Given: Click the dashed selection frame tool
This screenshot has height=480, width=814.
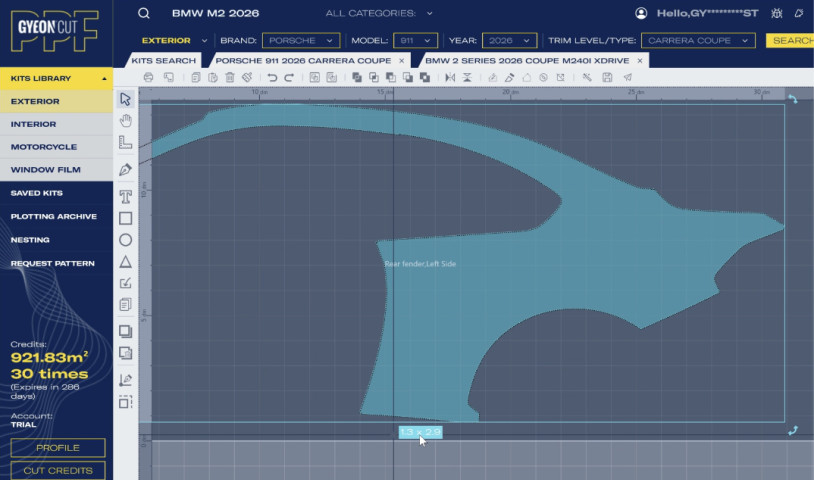Looking at the screenshot, I should click(x=125, y=402).
